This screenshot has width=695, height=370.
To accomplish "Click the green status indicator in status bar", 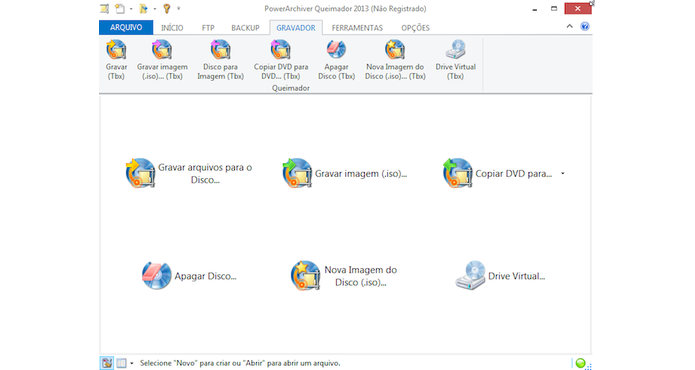I will (x=580, y=363).
